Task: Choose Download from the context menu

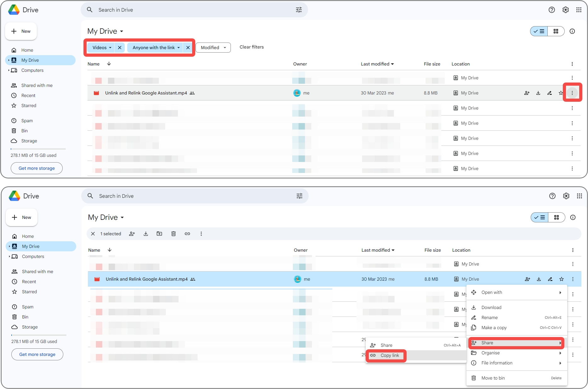Action: [x=517, y=307]
